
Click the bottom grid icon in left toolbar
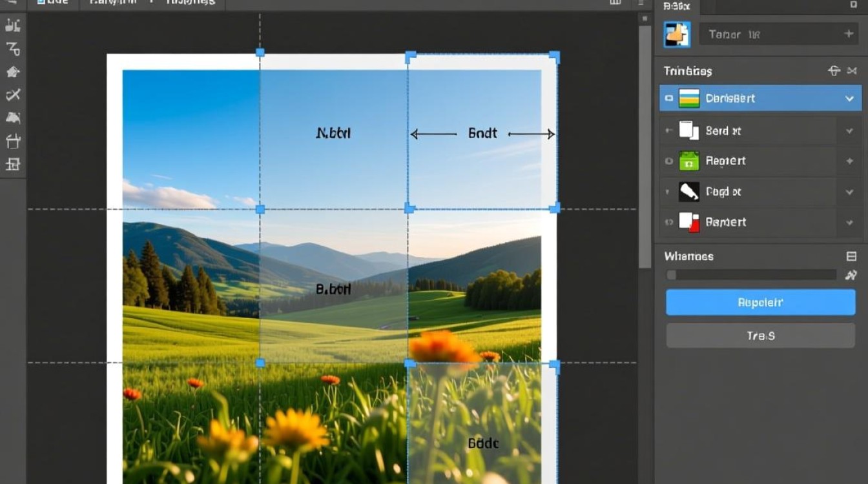pos(12,165)
